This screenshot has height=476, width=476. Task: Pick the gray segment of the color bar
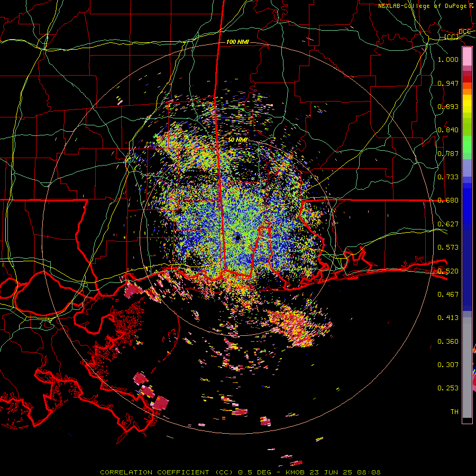[467, 368]
